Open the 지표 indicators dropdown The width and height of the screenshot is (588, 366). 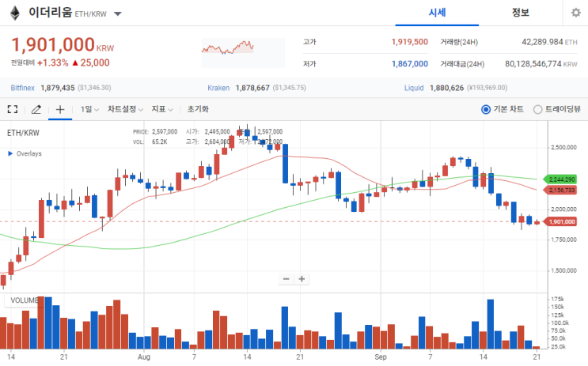[x=162, y=109]
